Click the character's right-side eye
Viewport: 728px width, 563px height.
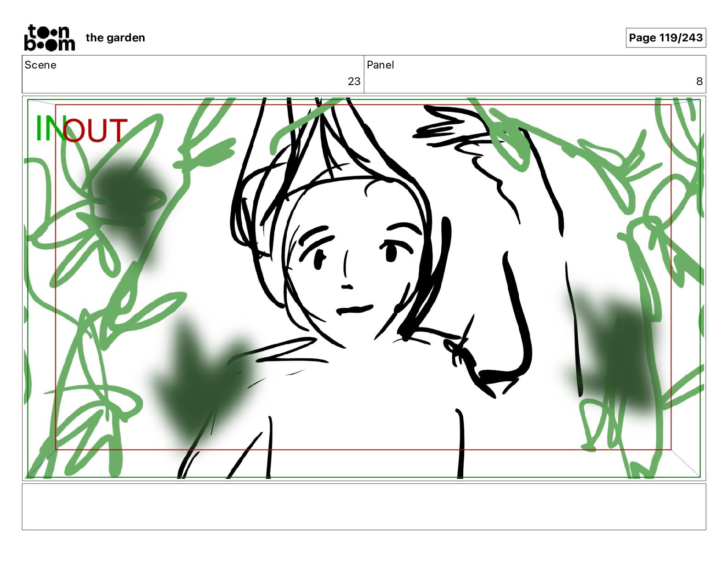(x=391, y=252)
